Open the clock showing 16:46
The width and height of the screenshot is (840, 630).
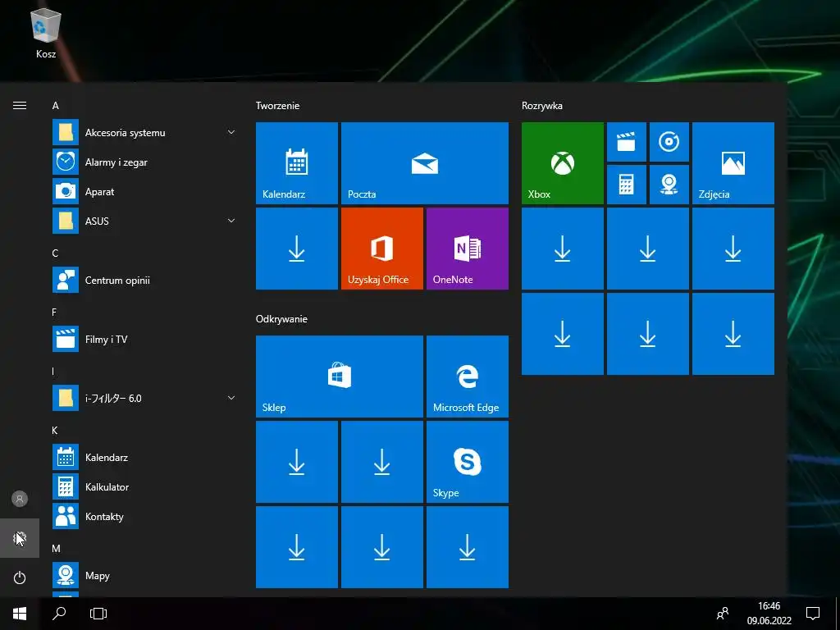tap(769, 614)
